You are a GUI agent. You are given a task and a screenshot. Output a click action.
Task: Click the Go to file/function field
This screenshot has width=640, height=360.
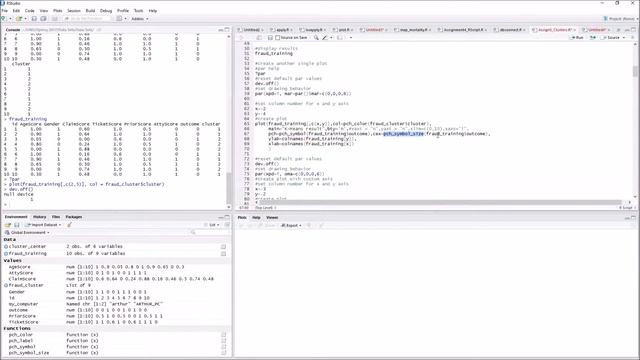click(x=87, y=19)
